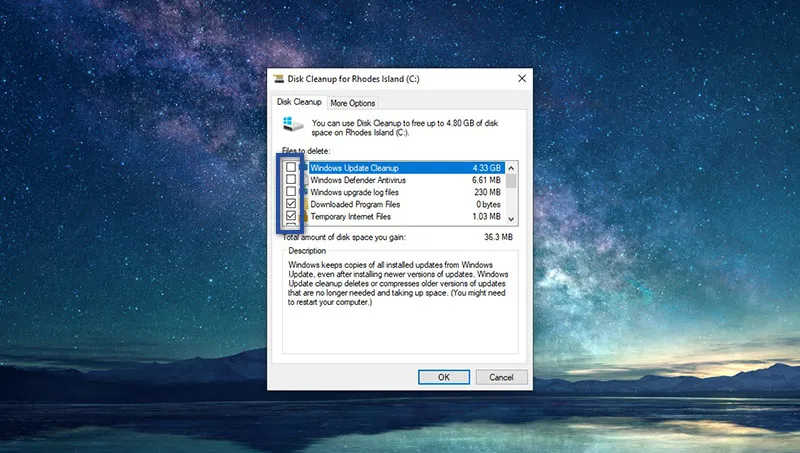Click the 4.33 GB size value
The width and height of the screenshot is (800, 453).
pos(486,168)
